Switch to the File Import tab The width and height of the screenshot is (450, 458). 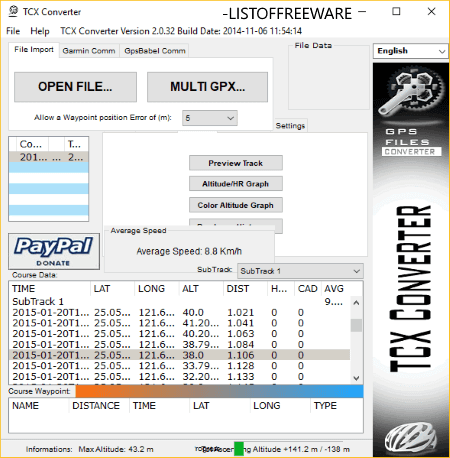34,50
